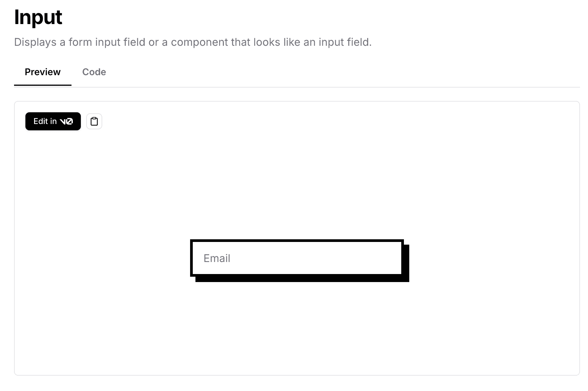This screenshot has width=588, height=391.
Task: Switch to the Code tab
Action: [x=94, y=72]
